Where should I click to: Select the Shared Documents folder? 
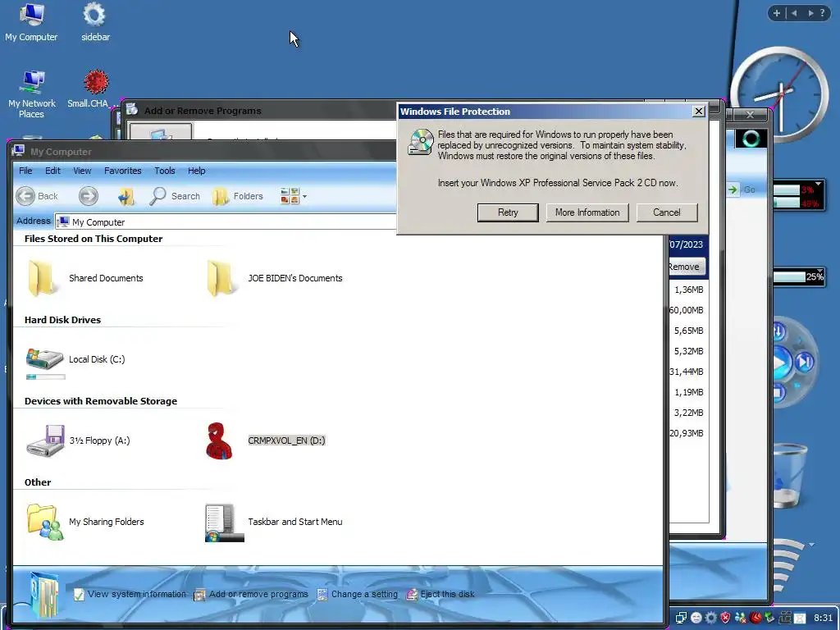[x=85, y=278]
